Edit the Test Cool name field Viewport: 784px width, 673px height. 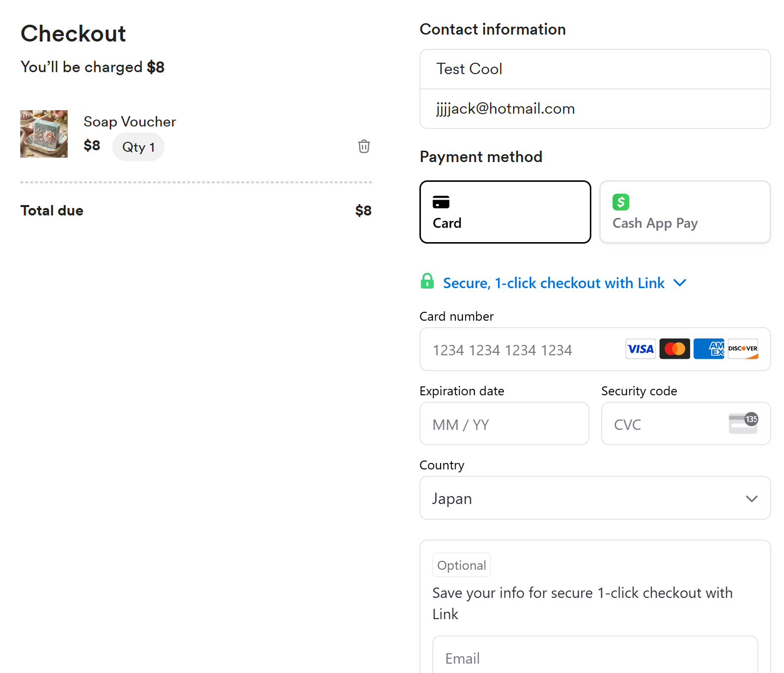tap(595, 69)
